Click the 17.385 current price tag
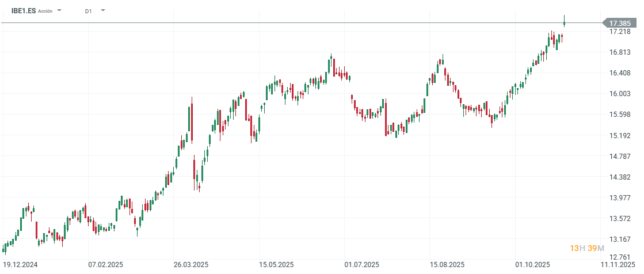Viewport: 644px width, 274px height. 619,23
